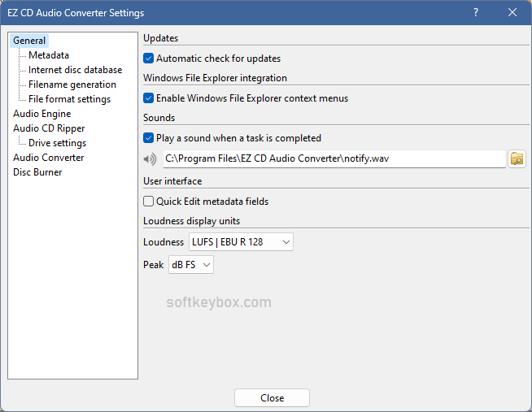
Task: Open Filename generation settings
Action: tap(72, 85)
